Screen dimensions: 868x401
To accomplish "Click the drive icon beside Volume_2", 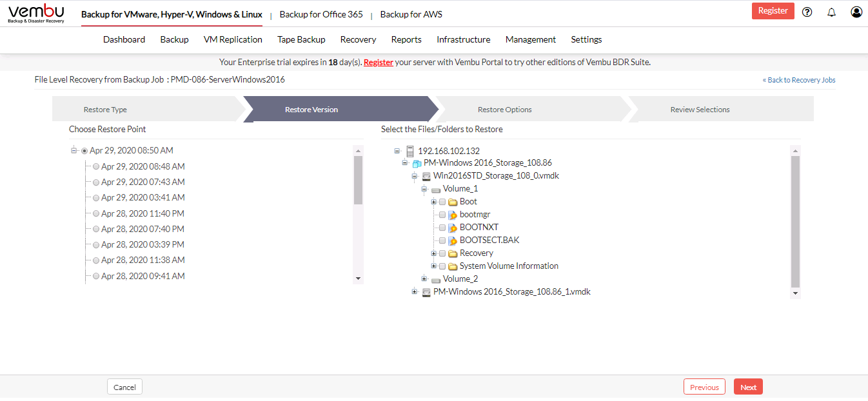I will [436, 280].
